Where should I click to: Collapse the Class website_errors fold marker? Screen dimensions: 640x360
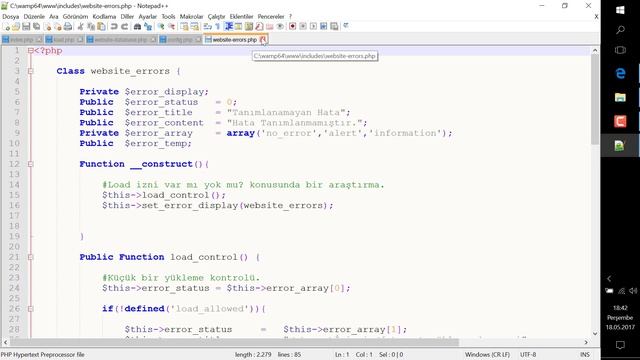point(31,71)
